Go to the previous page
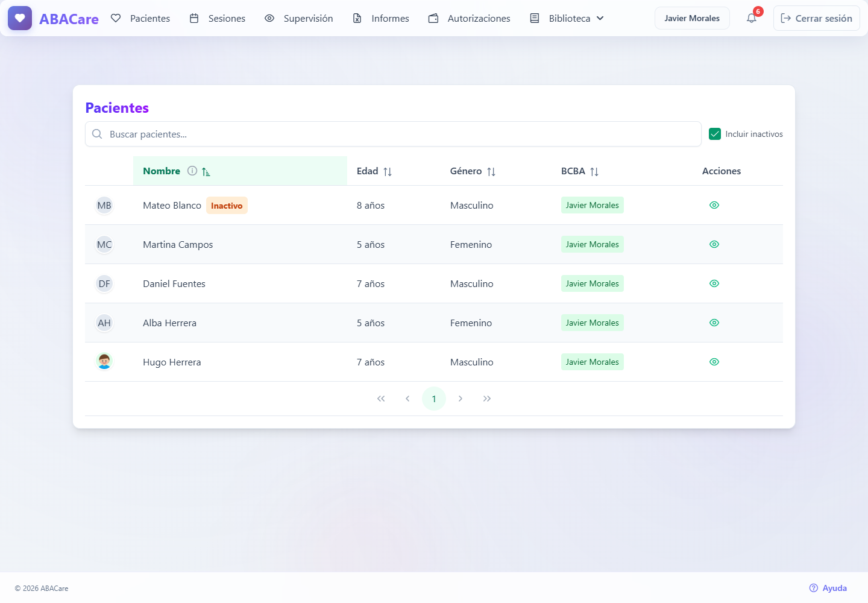This screenshot has width=868, height=603. (407, 399)
